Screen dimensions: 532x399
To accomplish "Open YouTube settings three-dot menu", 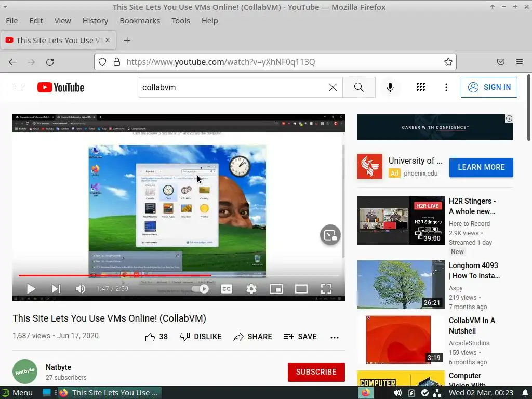I will click(x=446, y=87).
